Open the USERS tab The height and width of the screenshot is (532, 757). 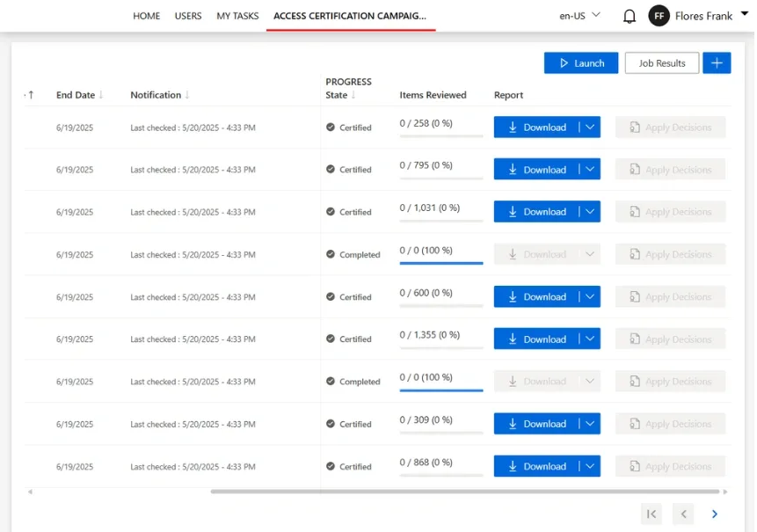coord(189,16)
